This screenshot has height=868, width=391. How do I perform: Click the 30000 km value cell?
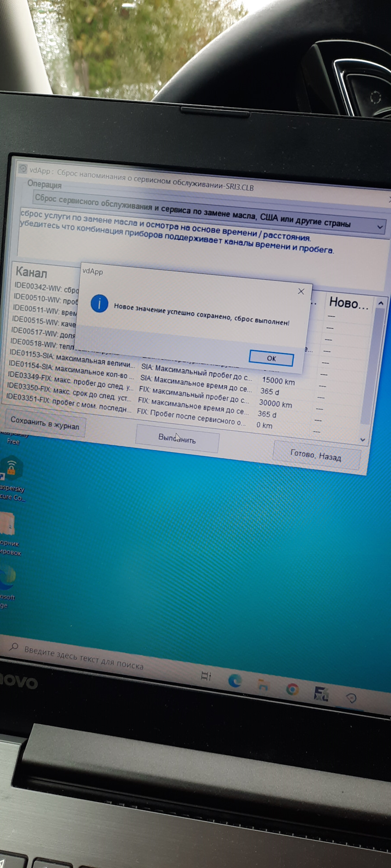(275, 403)
